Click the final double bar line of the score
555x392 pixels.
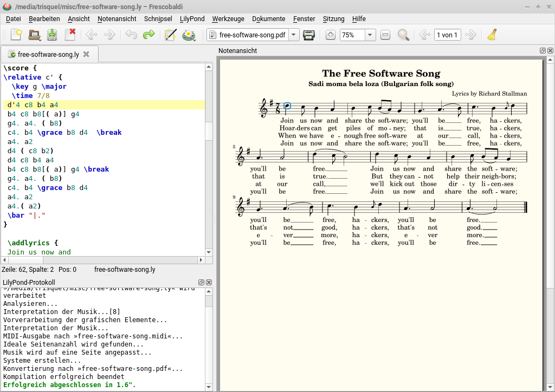point(526,207)
